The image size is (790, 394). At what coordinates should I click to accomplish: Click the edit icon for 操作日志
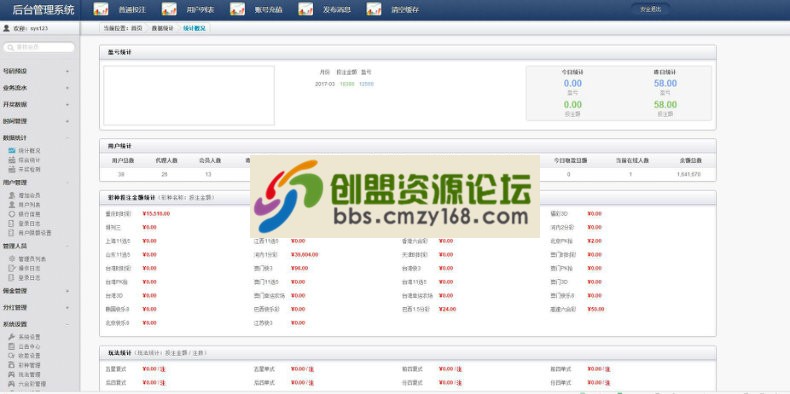12,268
